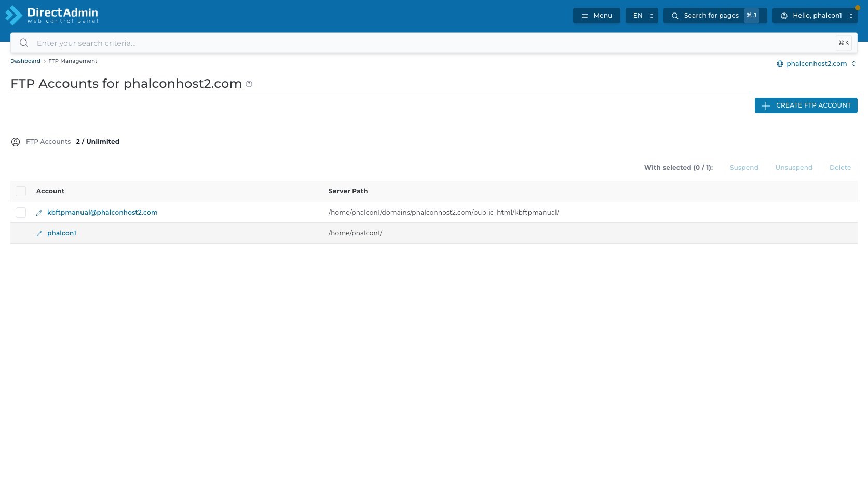Open Search for pages
Image resolution: width=868 pixels, height=489 pixels.
715,16
